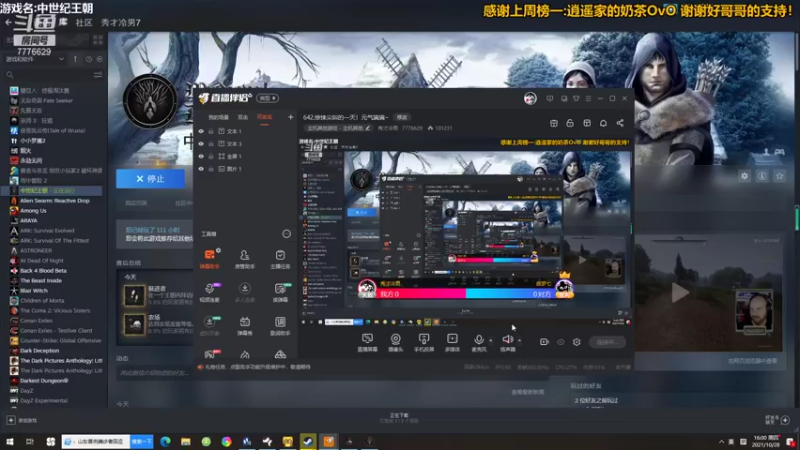
Task: Switch to the second Douyu scene tab
Action: 243,117
